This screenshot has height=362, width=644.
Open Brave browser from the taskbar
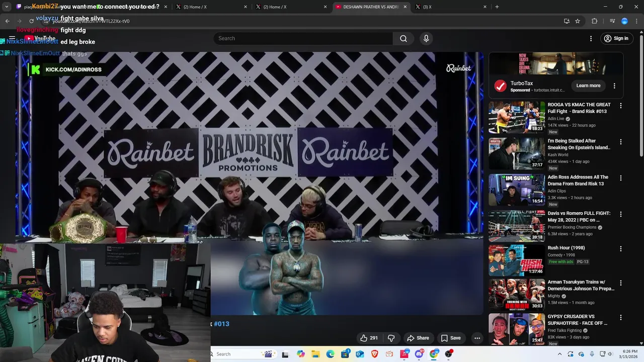click(x=374, y=354)
